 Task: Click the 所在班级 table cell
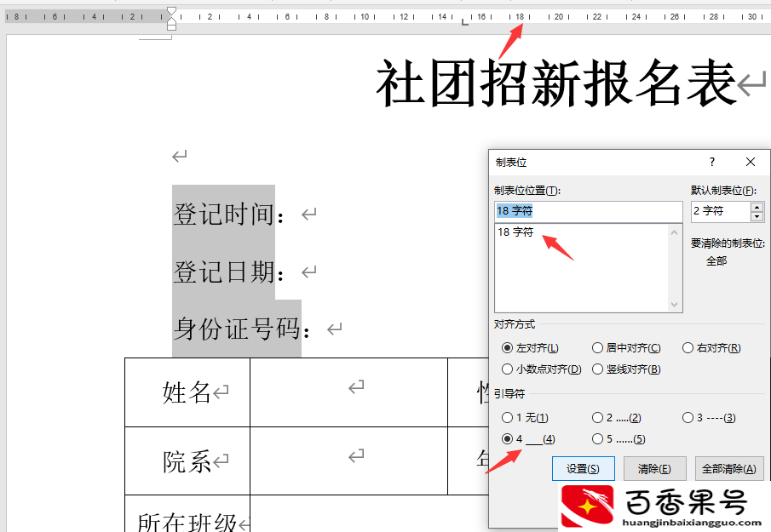point(187,514)
